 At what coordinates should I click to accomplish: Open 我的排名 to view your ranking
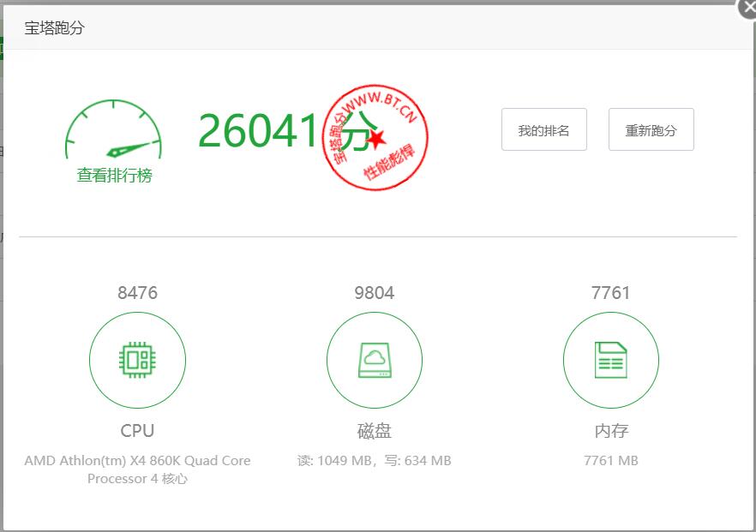coord(544,129)
